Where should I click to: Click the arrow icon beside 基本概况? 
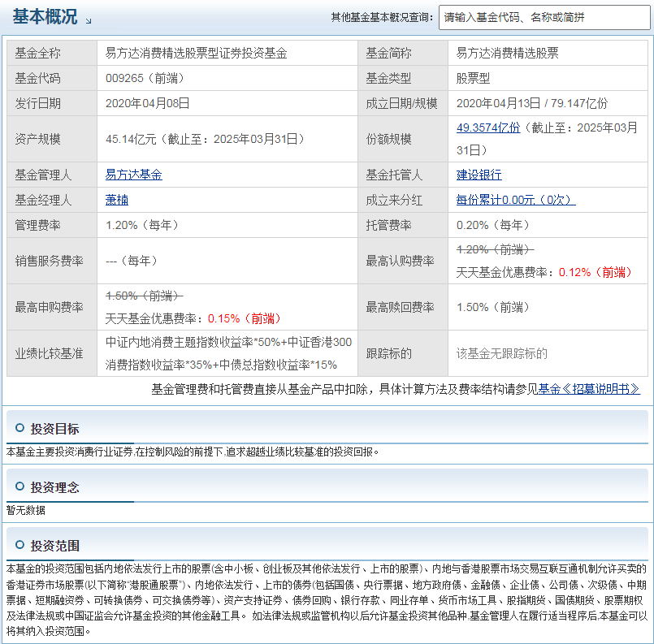coord(89,20)
